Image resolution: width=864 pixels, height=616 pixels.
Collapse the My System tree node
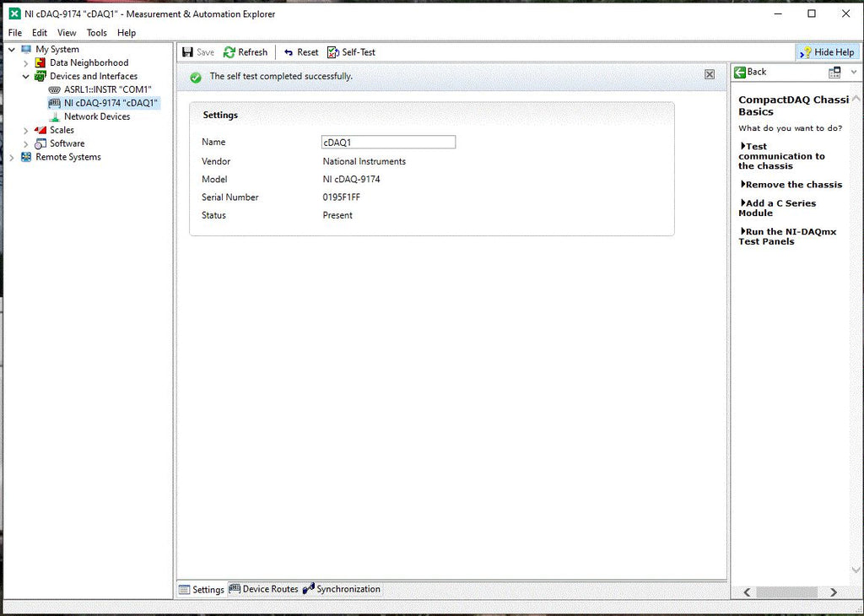click(12, 50)
